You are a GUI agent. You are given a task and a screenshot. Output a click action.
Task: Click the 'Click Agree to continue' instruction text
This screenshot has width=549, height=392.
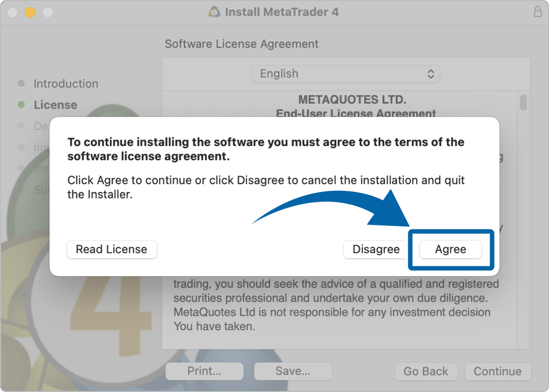point(266,187)
